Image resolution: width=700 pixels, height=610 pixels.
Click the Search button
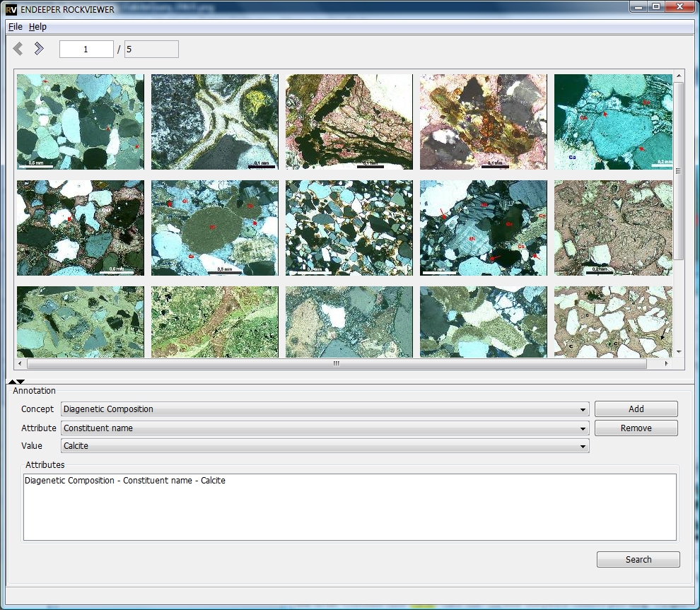coord(638,560)
